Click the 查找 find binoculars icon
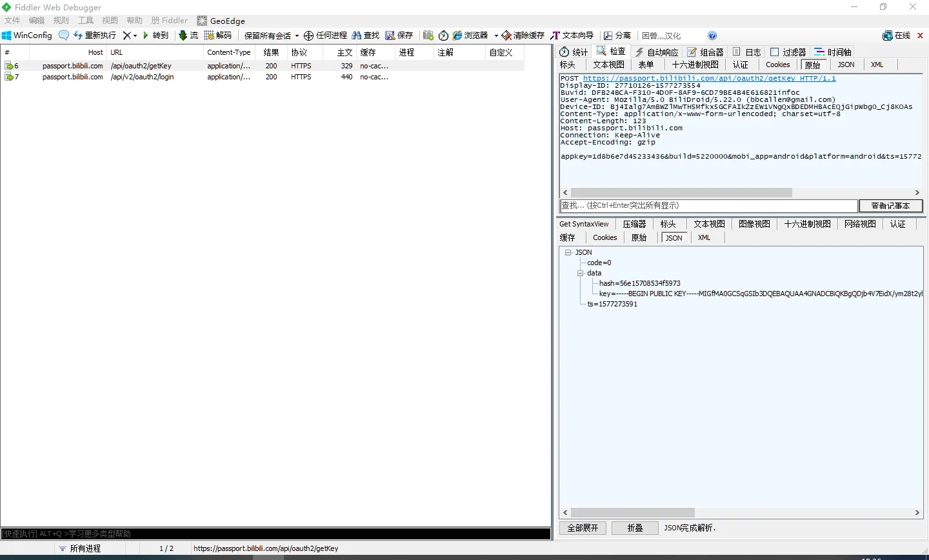 [x=356, y=35]
